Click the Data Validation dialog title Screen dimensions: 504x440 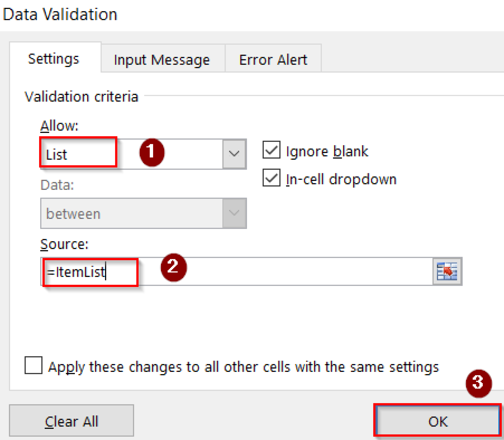point(61,14)
